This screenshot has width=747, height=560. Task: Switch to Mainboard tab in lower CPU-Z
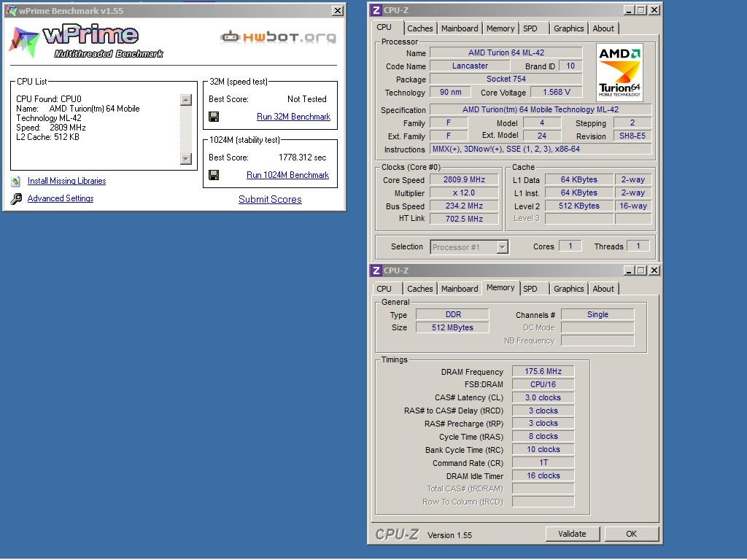pyautogui.click(x=460, y=289)
